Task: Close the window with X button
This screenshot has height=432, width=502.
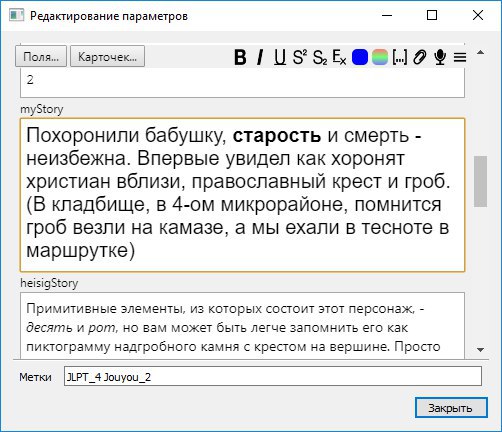Action: 478,15
